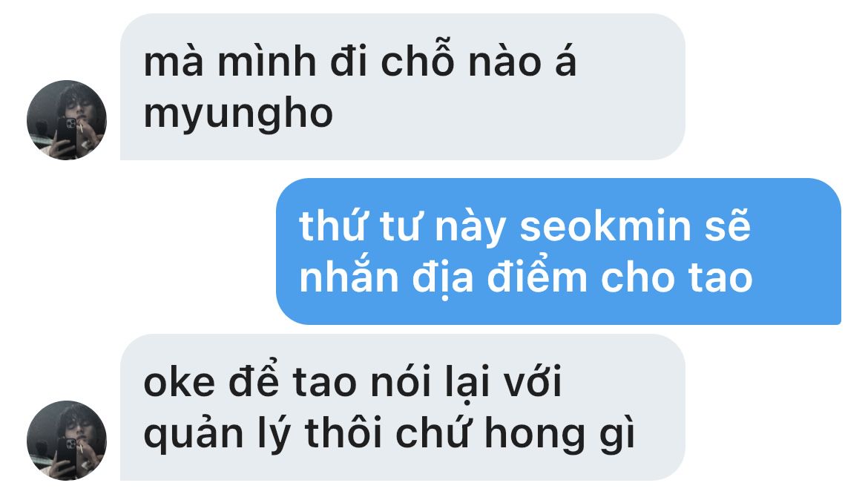
Task: Select the blue bubble about seokmin
Action: (559, 251)
